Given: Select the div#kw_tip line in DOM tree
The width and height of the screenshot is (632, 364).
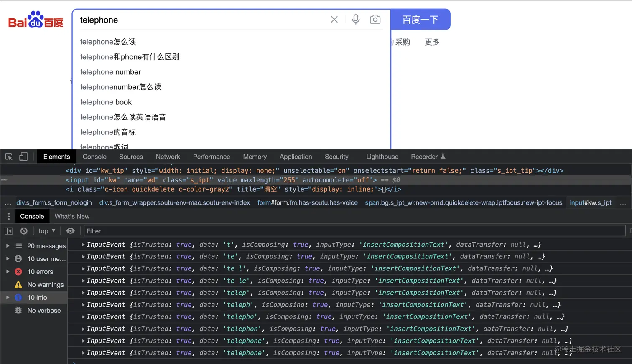Looking at the screenshot, I should 314,170.
